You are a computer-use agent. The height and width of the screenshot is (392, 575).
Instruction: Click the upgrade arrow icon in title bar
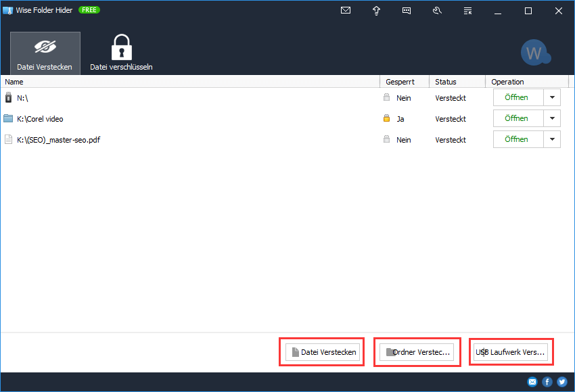[376, 11]
